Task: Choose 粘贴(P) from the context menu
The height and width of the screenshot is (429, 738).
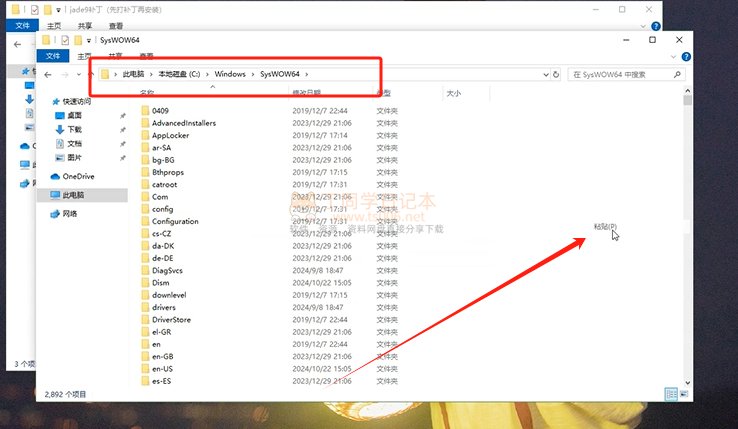Action: [605, 227]
